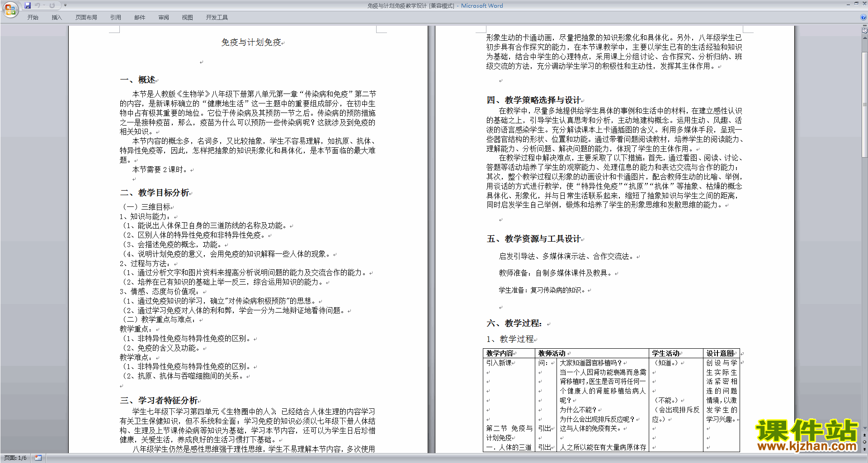The height and width of the screenshot is (463, 868).
Task: Click table cell 第二节 免疫与计划免疫
Action: pyautogui.click(x=509, y=433)
